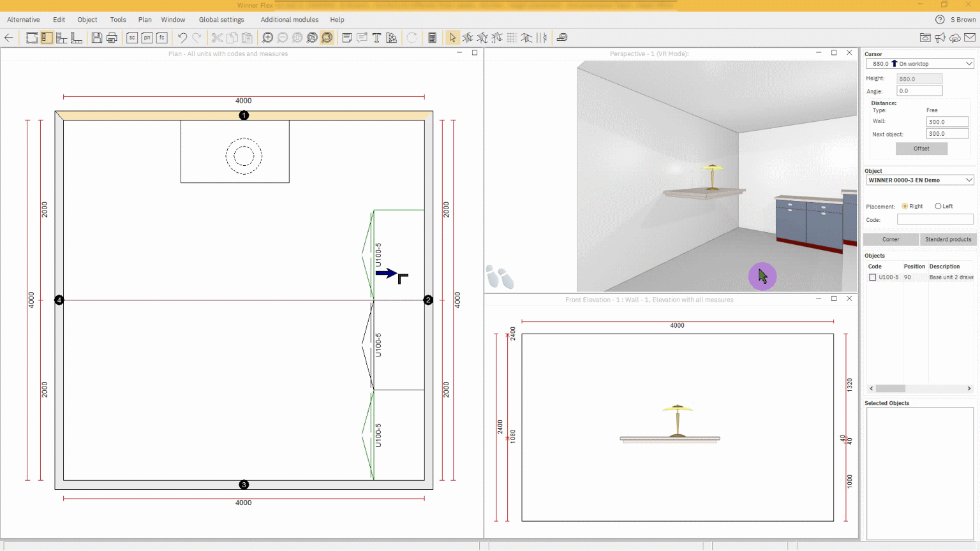The image size is (980, 551).
Task: Click the tape measure icon
Action: pos(562,38)
